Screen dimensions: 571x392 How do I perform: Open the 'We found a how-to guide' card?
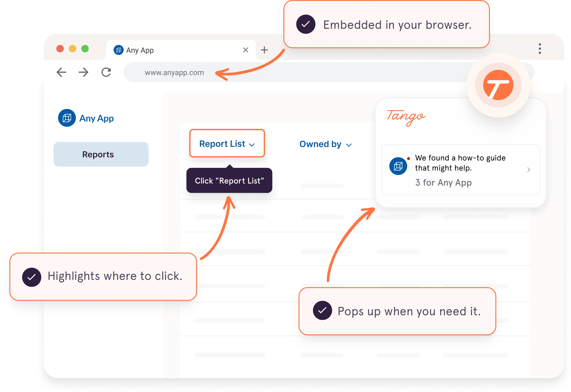click(461, 170)
